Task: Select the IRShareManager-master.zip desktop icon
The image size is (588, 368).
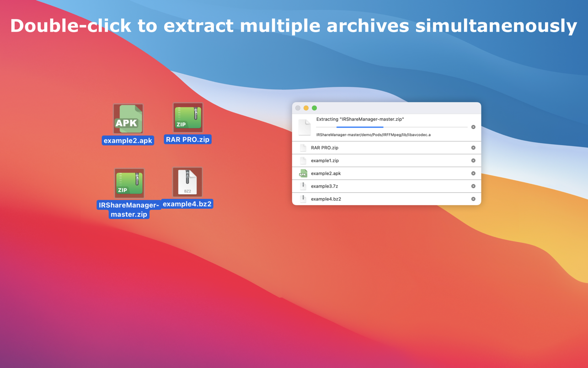Action: click(x=129, y=183)
